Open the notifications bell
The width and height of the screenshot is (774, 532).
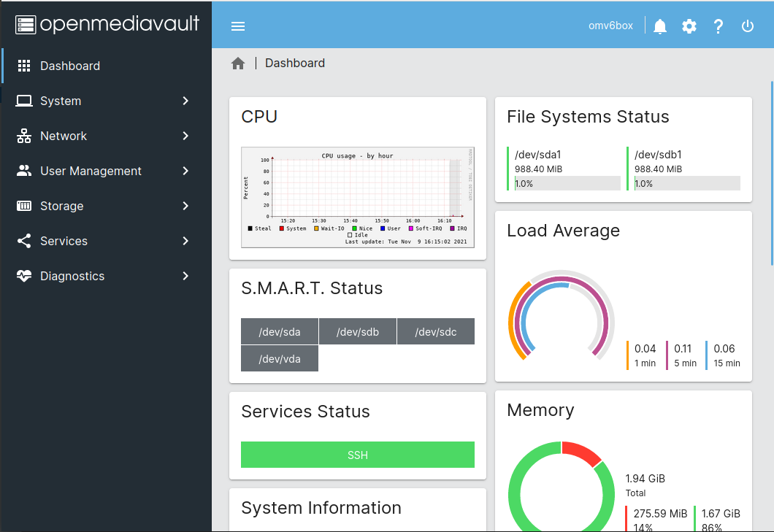[660, 26]
